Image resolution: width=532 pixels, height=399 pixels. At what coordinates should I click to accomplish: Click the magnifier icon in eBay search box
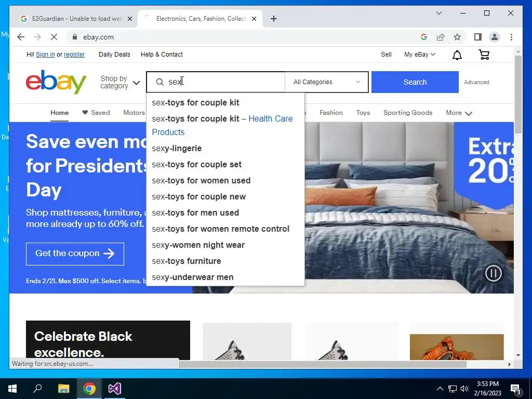[x=160, y=82]
